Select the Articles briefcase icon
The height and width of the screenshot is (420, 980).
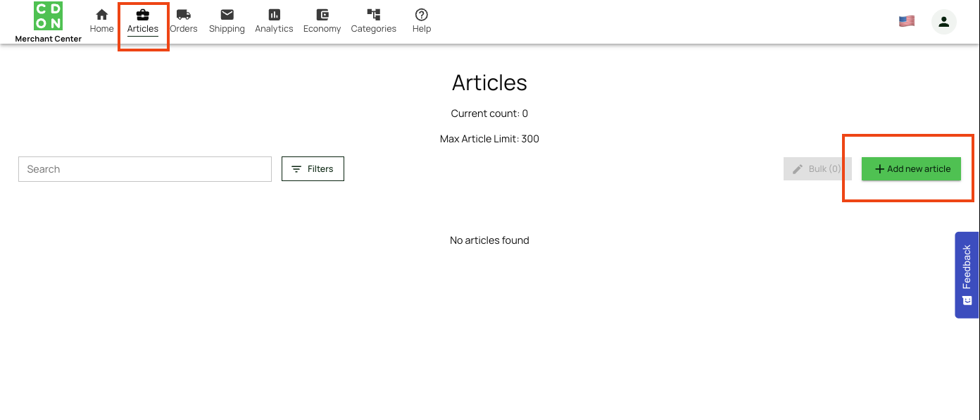143,14
